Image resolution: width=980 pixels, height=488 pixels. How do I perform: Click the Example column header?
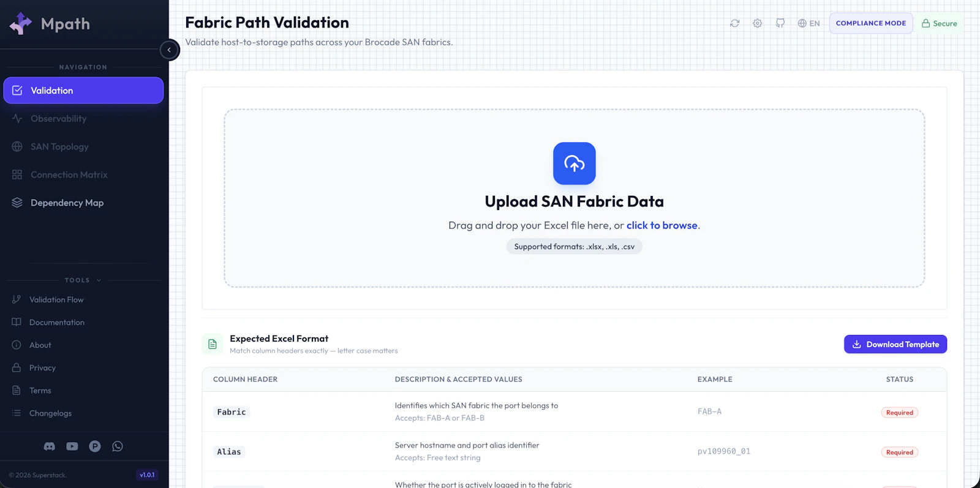coord(715,380)
